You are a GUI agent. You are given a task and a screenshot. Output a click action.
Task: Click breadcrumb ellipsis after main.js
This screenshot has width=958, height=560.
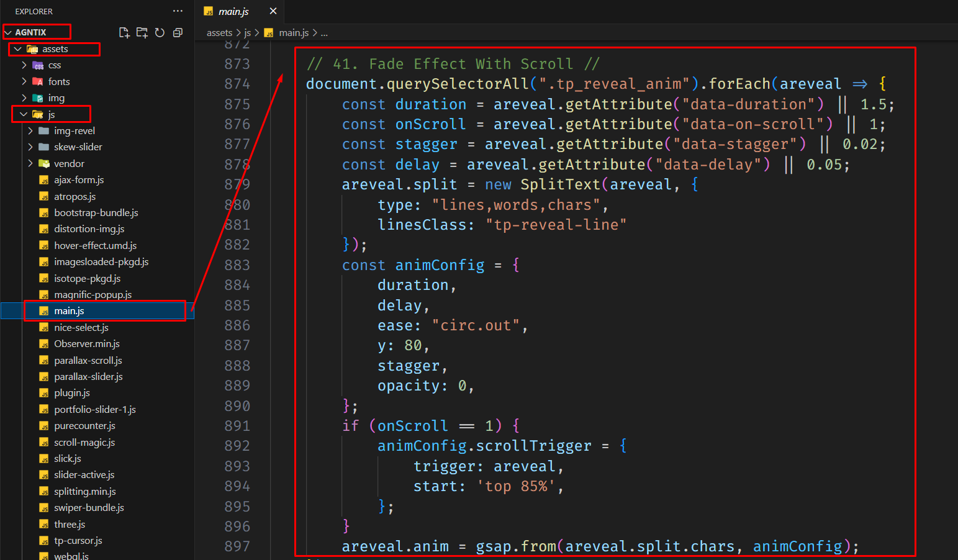pos(324,33)
